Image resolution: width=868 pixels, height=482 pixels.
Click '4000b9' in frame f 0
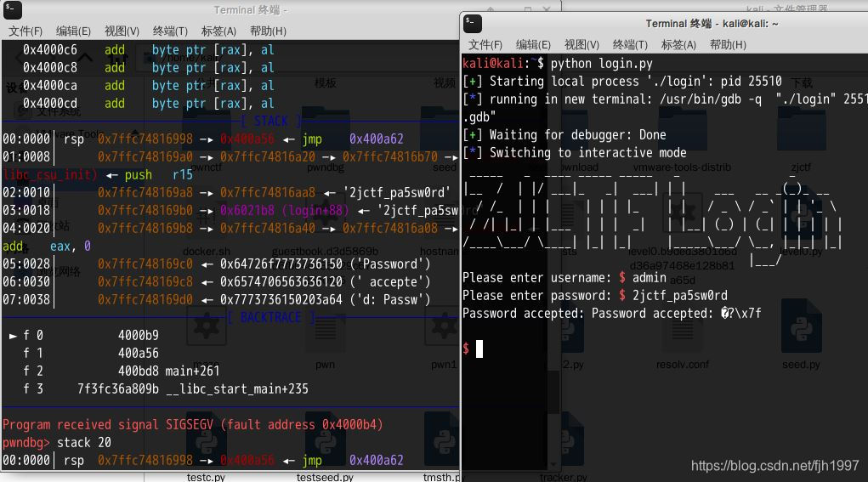(139, 335)
